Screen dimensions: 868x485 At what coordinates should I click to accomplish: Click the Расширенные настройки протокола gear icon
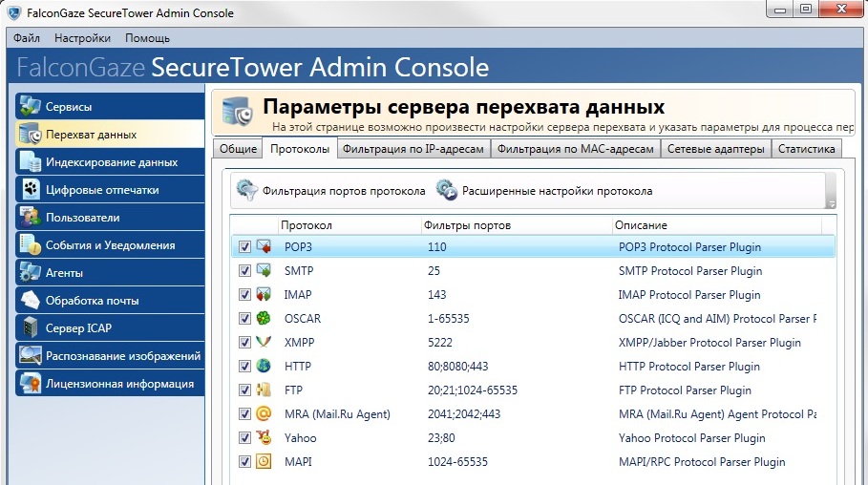(446, 190)
